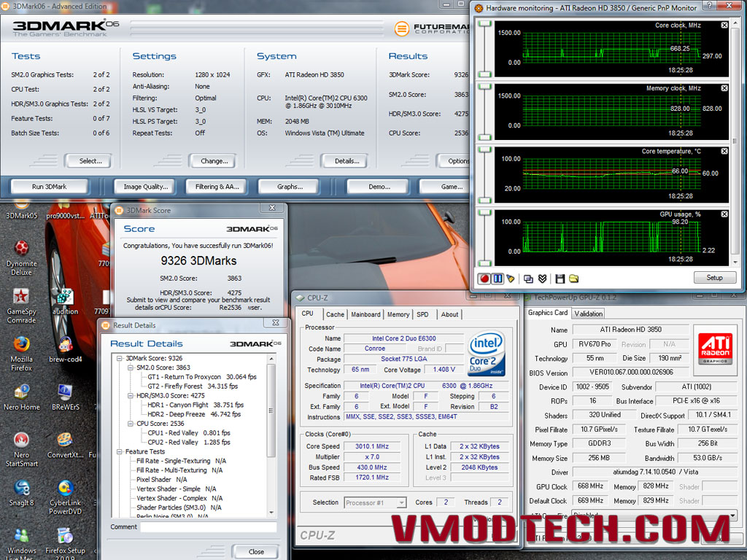Collapse the HDR/SM3.0 Score tree node
Viewport: 747px width, 560px height.
[x=130, y=395]
